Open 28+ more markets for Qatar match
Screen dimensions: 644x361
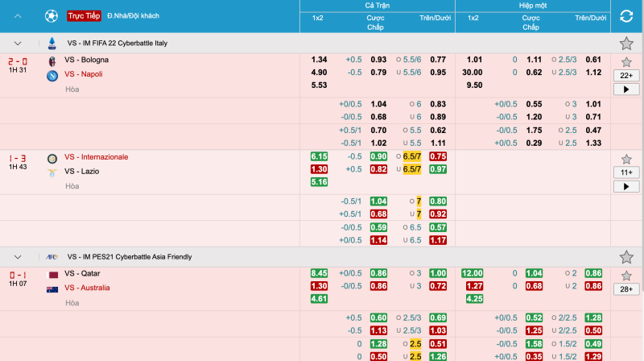click(626, 289)
